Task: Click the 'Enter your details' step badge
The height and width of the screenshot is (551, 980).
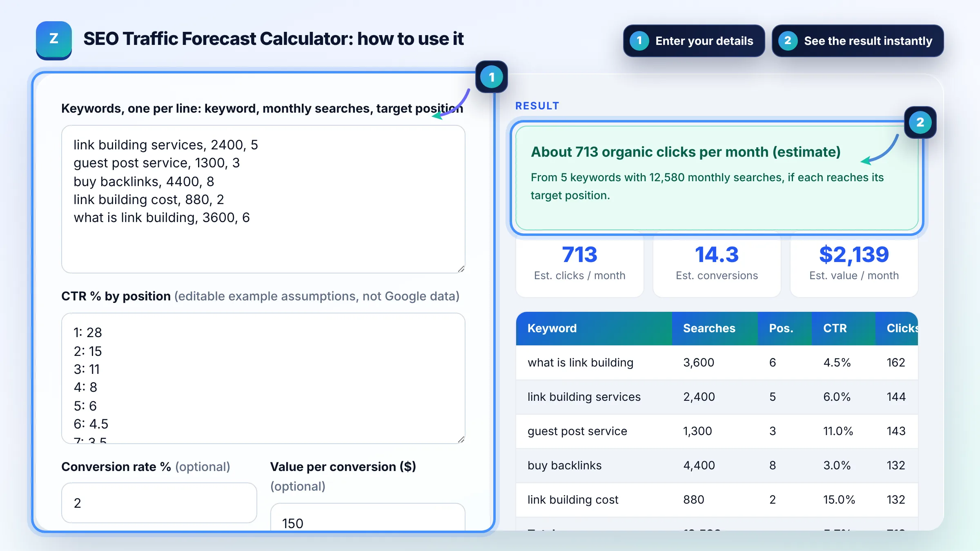Action: pos(694,41)
